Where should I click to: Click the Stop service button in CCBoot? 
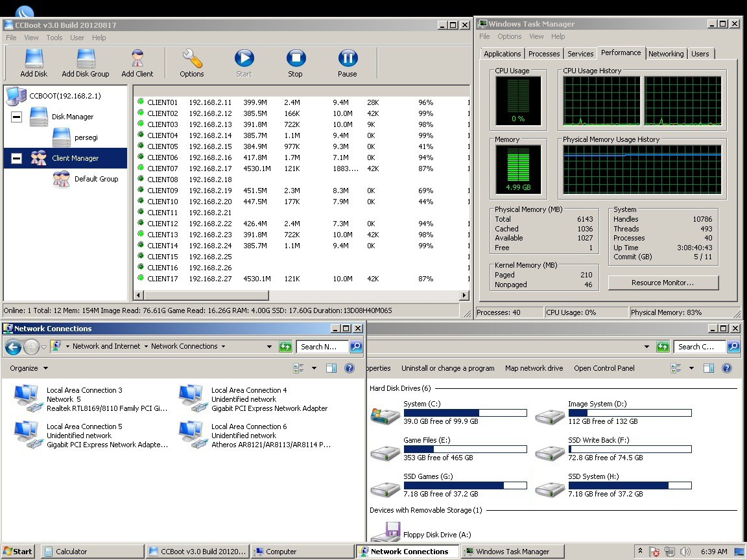(x=296, y=64)
